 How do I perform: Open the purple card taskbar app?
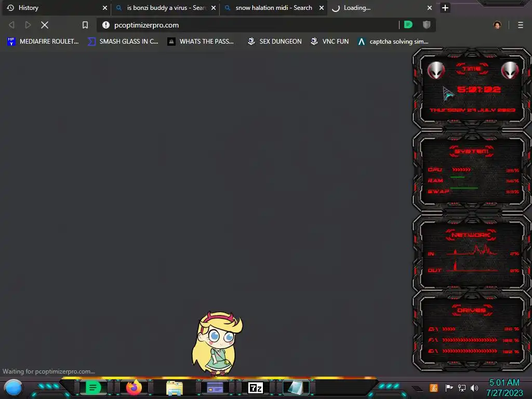click(215, 388)
